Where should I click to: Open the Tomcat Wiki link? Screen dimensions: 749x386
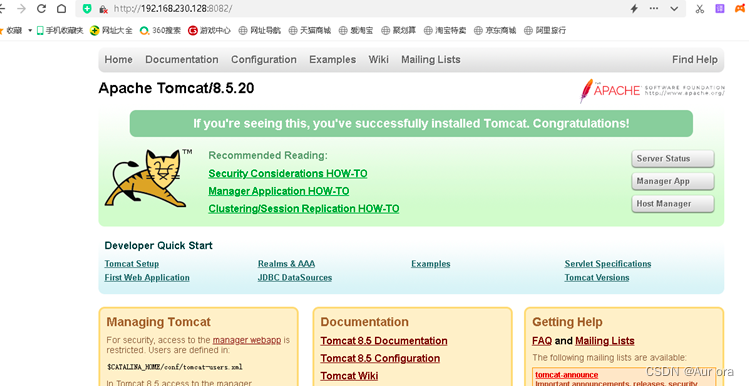coord(349,376)
